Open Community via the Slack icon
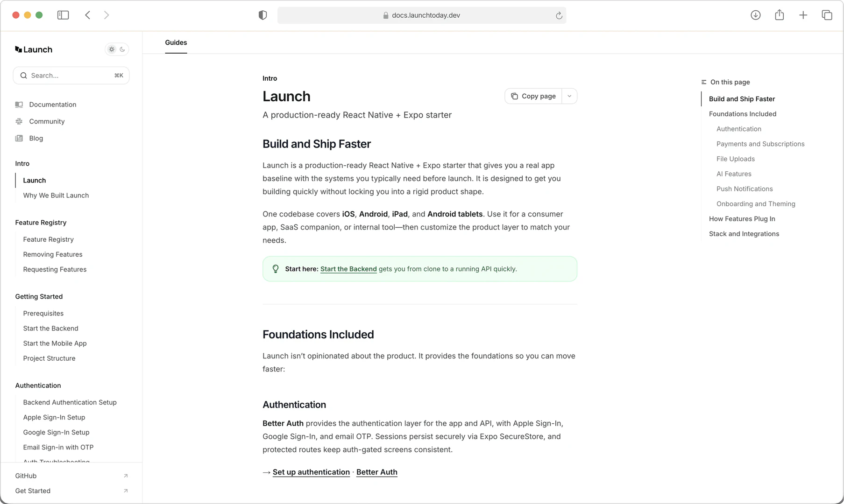This screenshot has height=504, width=844. [x=19, y=121]
